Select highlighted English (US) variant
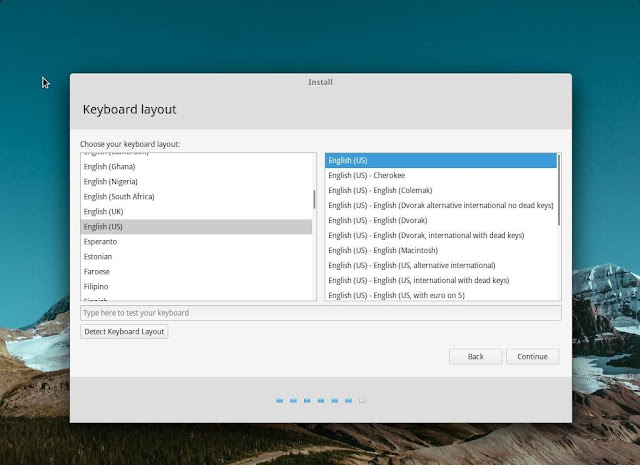This screenshot has width=640, height=465. coord(441,160)
